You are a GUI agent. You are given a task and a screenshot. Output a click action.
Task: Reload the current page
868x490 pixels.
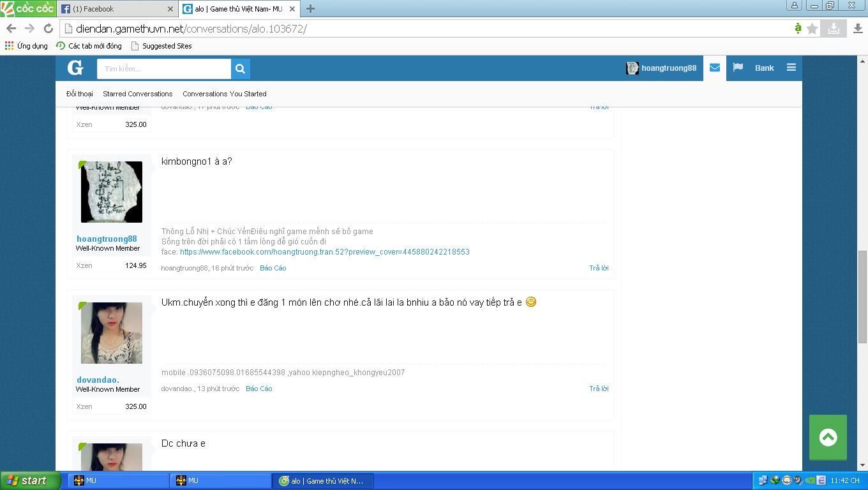[x=48, y=29]
